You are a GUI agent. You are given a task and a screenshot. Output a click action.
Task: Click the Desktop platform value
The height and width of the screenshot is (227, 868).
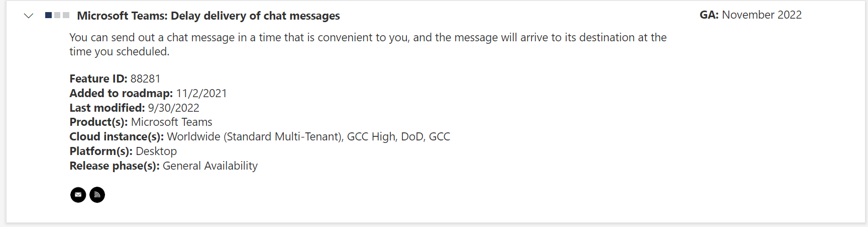156,151
